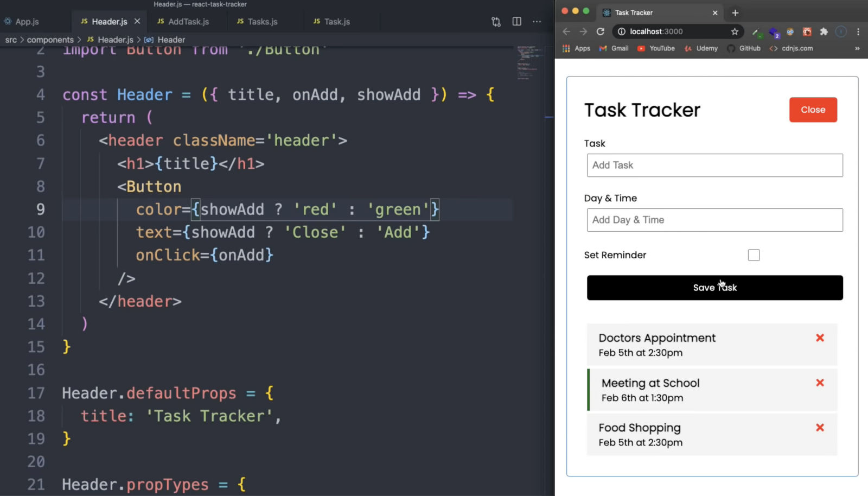Click the browser forward arrow
The height and width of the screenshot is (496, 868).
pos(583,31)
